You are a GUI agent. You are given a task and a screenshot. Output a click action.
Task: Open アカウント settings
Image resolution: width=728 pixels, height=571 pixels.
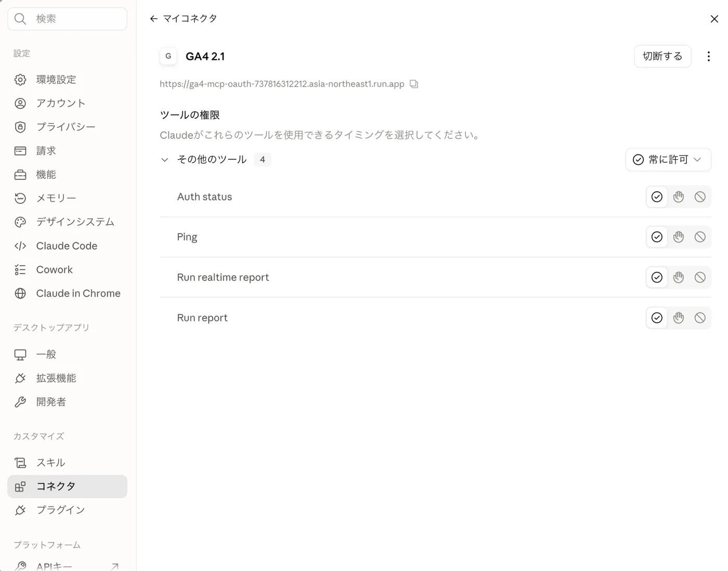click(67, 103)
